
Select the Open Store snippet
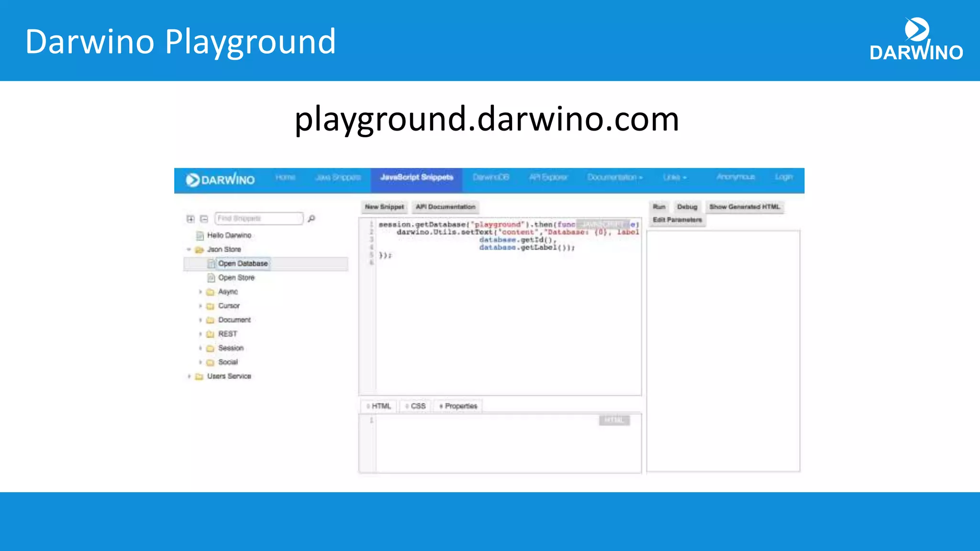[236, 278]
